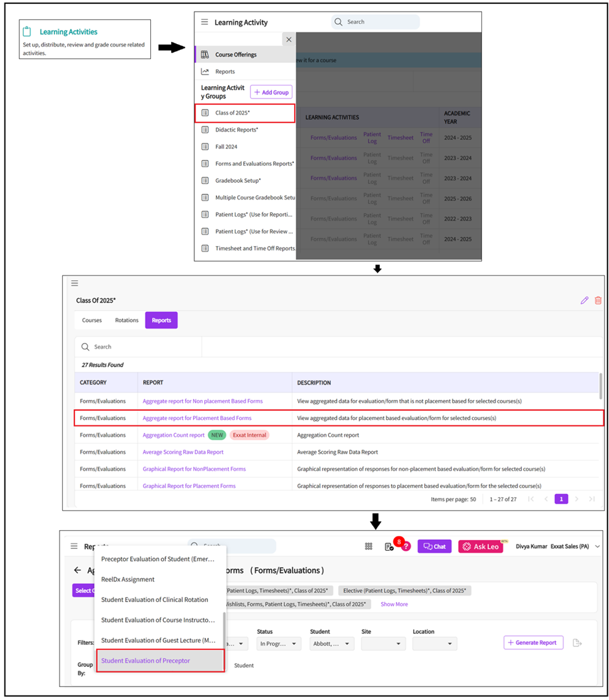Screen dimensions: 609x700
Task: Click the Reports chart icon in sidebar
Action: click(205, 72)
